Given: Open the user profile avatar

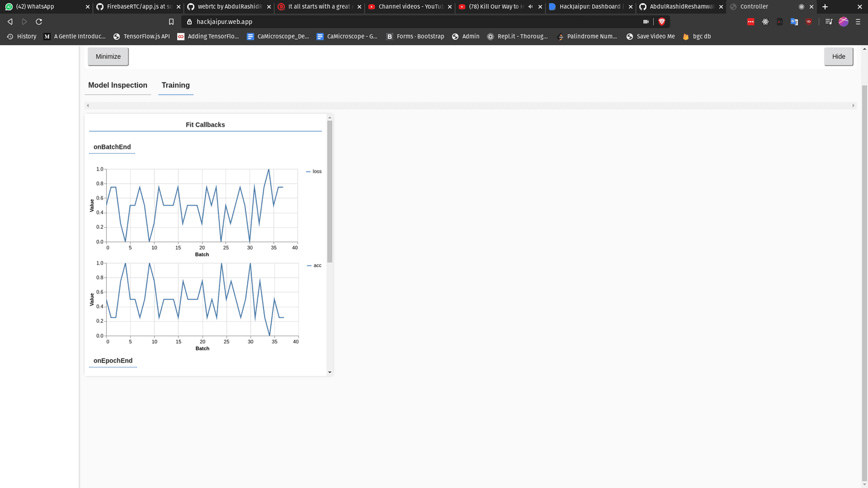Looking at the screenshot, I should 843,22.
